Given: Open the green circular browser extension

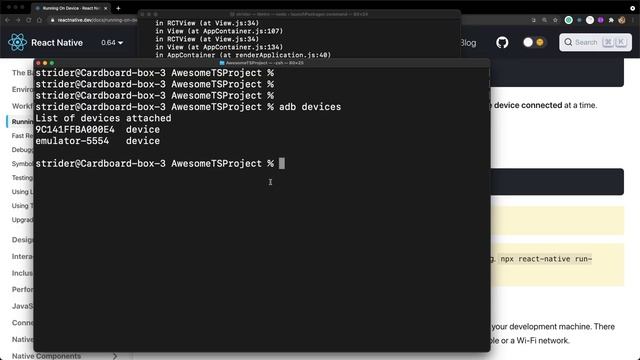Looking at the screenshot, I should [569, 20].
